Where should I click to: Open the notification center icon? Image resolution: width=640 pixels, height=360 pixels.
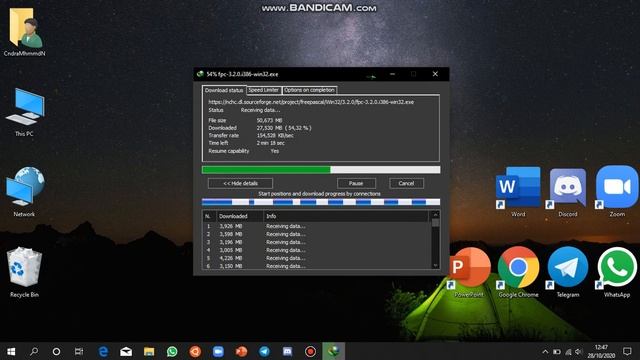[627, 351]
